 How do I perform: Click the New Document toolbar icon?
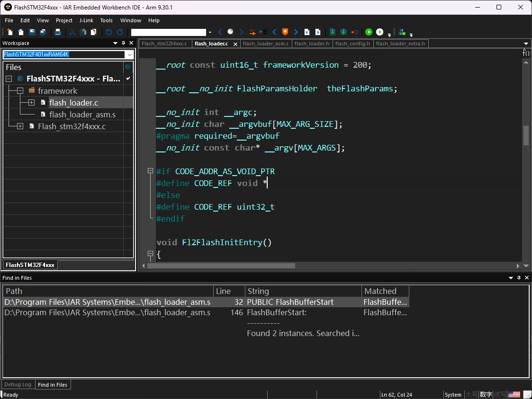tap(10, 32)
